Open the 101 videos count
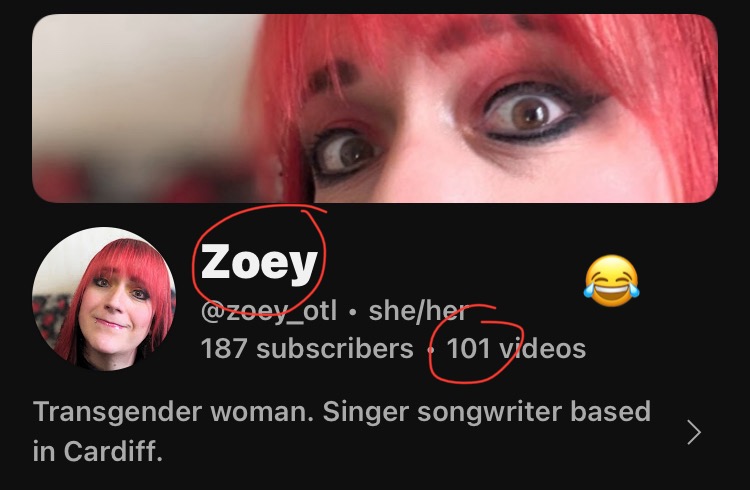The width and height of the screenshot is (750, 490). tap(516, 348)
